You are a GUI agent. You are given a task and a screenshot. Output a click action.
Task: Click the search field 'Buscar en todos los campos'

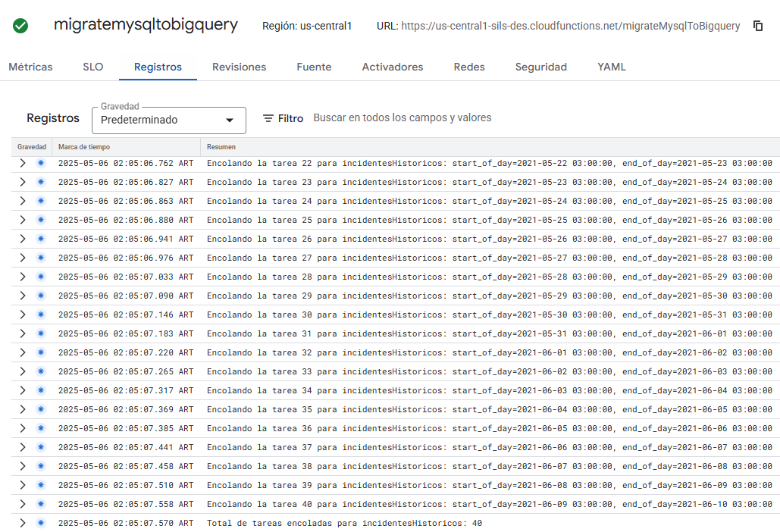pos(403,117)
